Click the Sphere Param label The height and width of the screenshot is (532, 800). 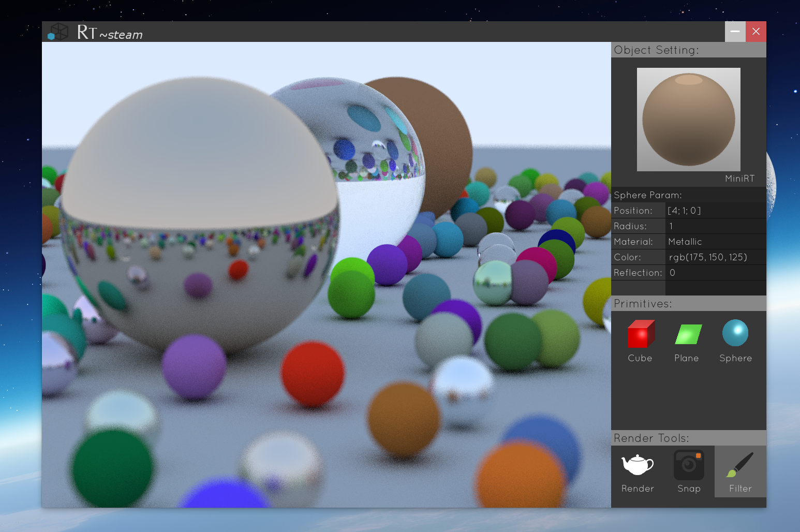(x=648, y=195)
